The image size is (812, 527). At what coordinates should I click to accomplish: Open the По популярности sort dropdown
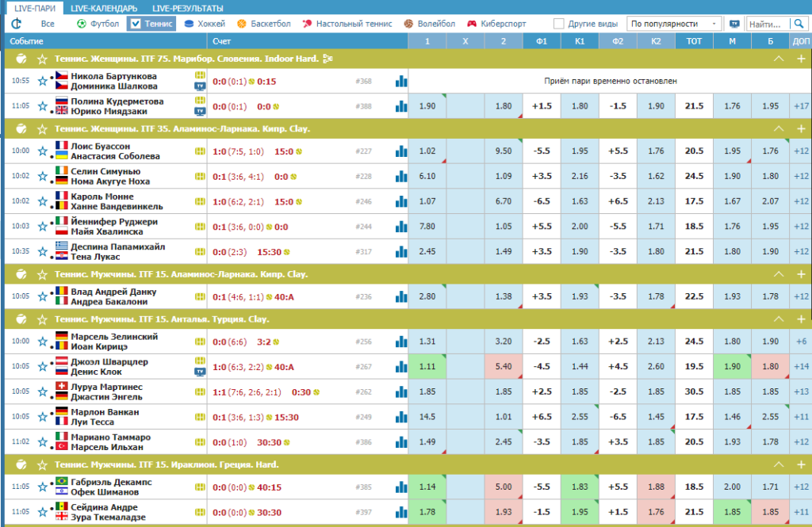tap(674, 24)
